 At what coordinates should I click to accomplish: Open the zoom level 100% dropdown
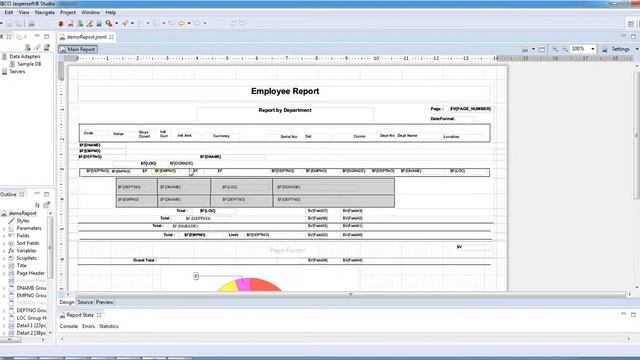(x=593, y=49)
